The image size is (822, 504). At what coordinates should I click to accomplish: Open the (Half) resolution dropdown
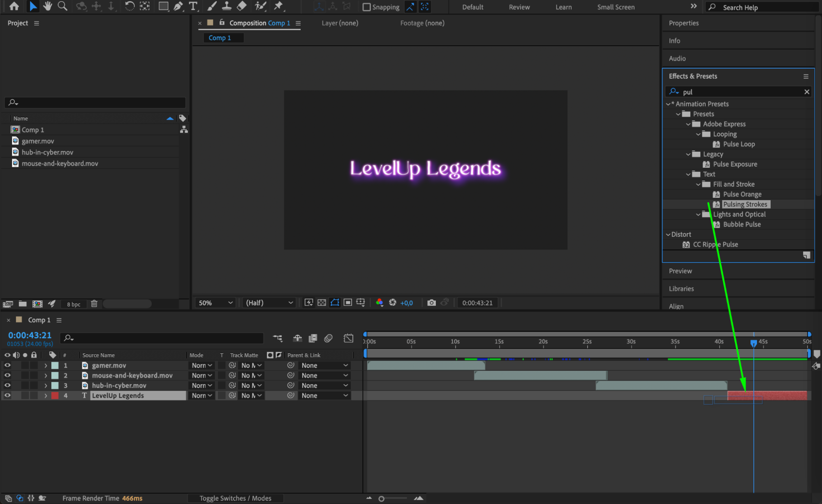[x=269, y=303]
